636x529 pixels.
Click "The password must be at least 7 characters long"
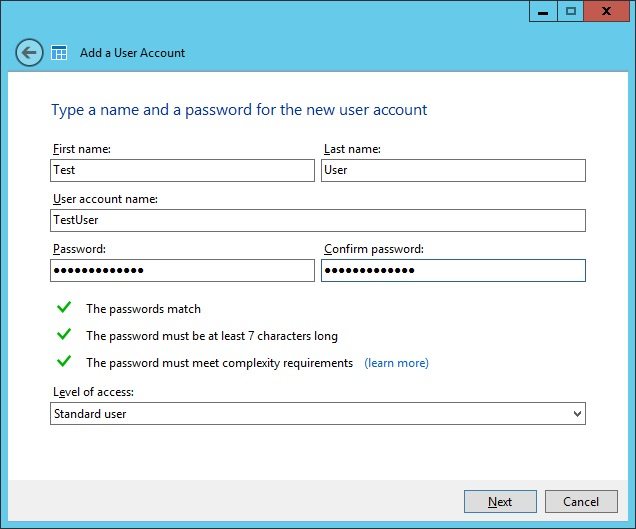coord(212,336)
